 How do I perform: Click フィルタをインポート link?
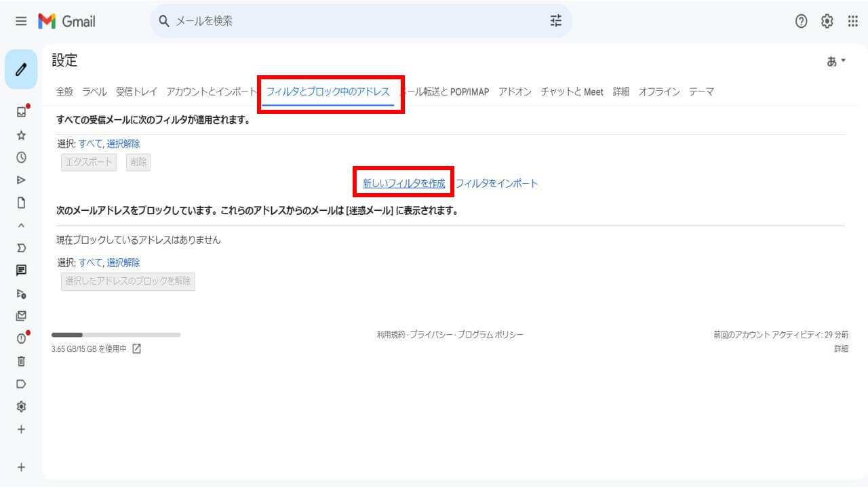[x=496, y=183]
